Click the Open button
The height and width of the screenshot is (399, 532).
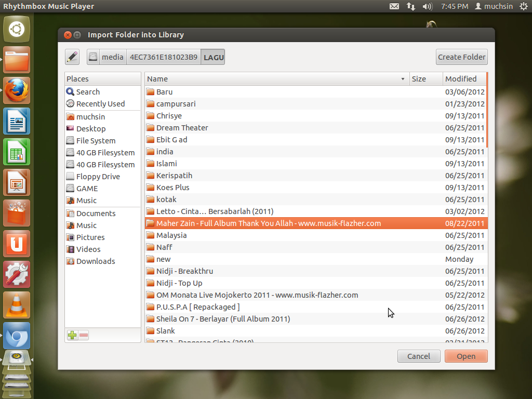[x=466, y=356]
